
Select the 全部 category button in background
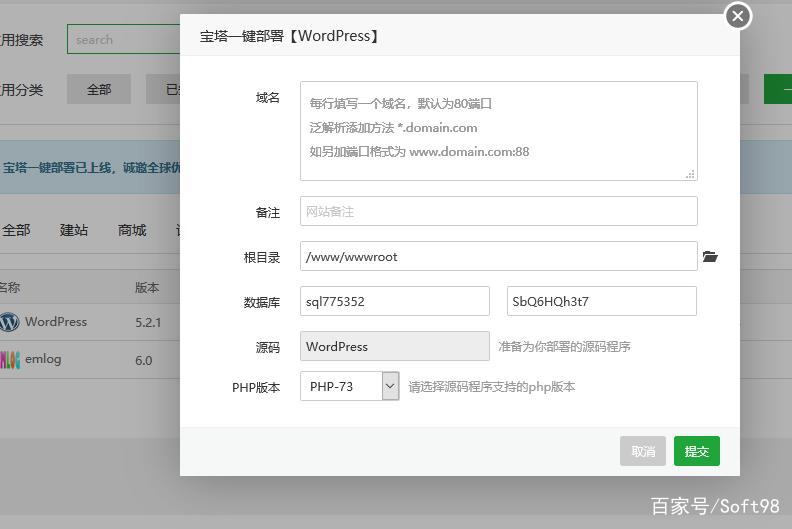tap(99, 89)
